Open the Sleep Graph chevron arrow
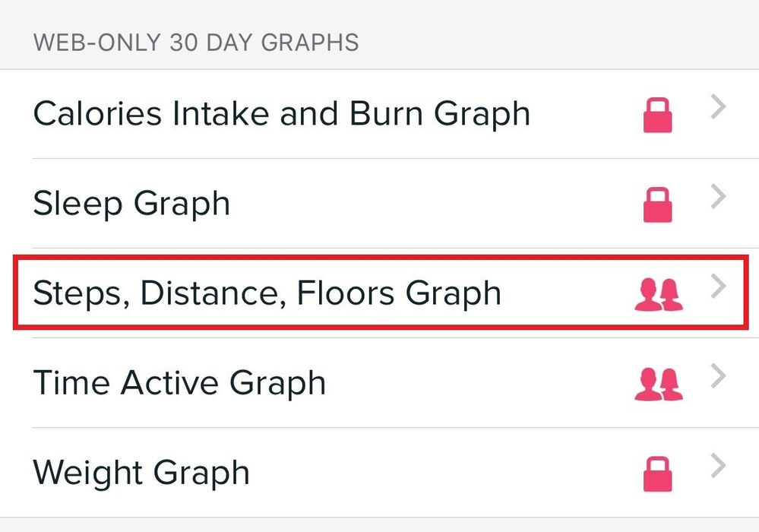This screenshot has height=532, width=759. tap(718, 198)
